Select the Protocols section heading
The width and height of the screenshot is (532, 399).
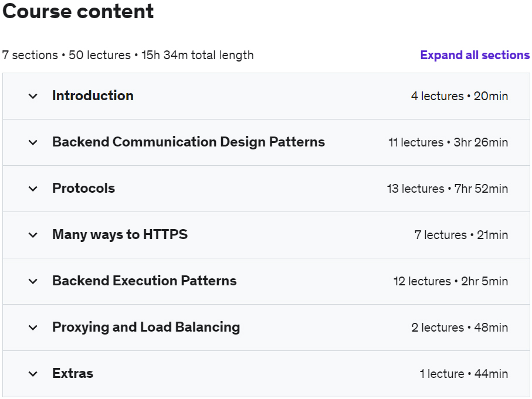(83, 188)
